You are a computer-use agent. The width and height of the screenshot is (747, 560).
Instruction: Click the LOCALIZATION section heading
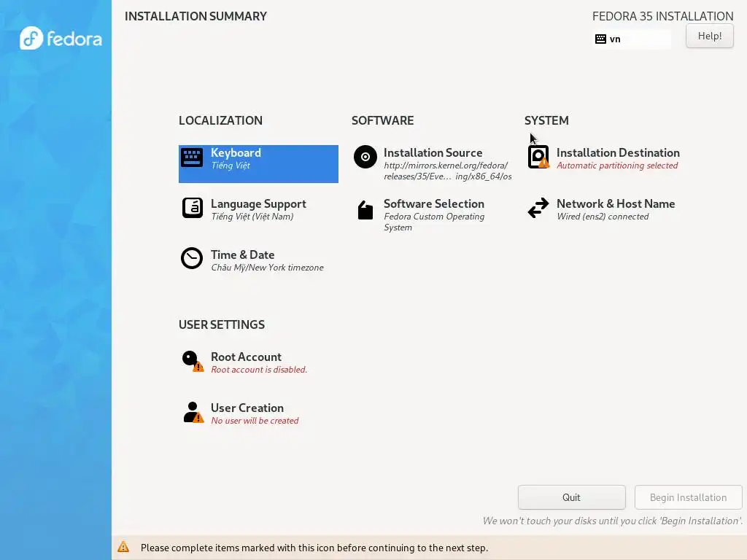[220, 120]
